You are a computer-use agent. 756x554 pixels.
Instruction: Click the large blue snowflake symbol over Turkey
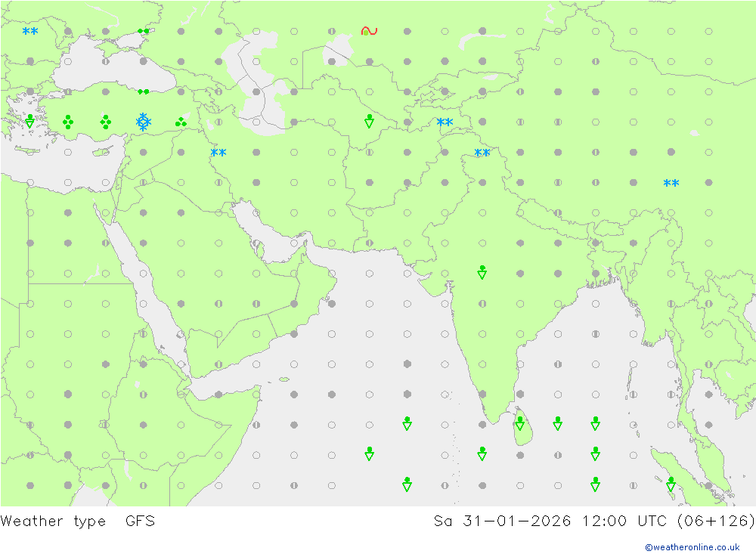143,122
